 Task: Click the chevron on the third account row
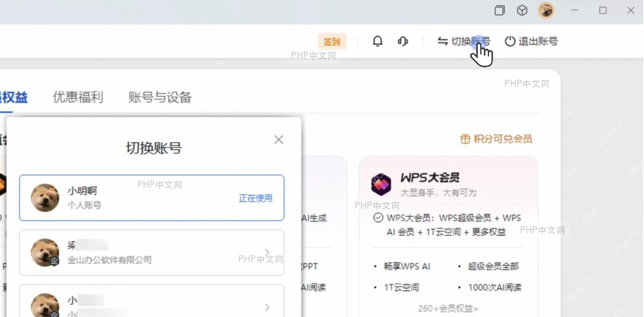[267, 307]
